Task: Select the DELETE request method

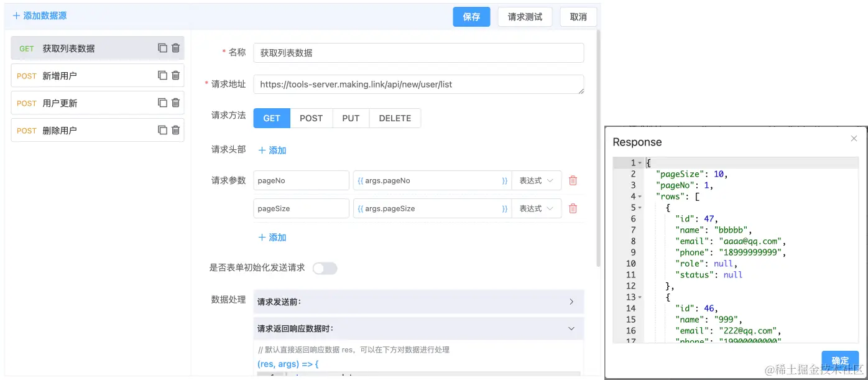Action: point(395,118)
